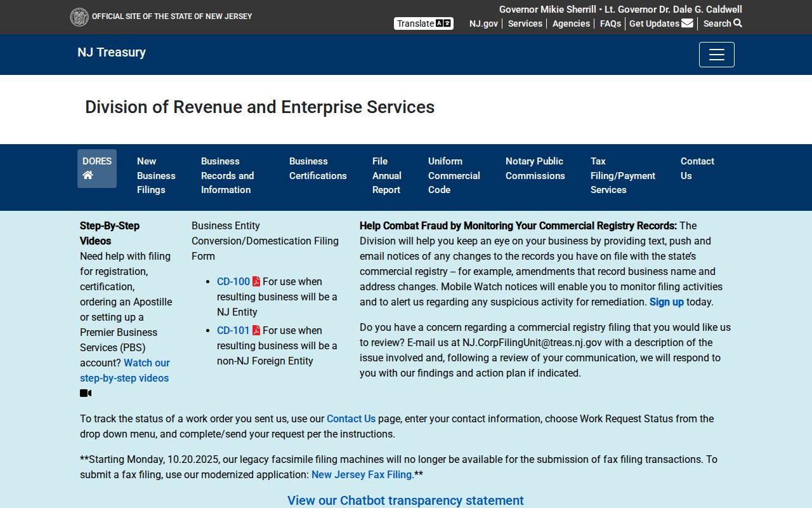
Task: Select File Annual Report in navigation
Action: (x=387, y=175)
